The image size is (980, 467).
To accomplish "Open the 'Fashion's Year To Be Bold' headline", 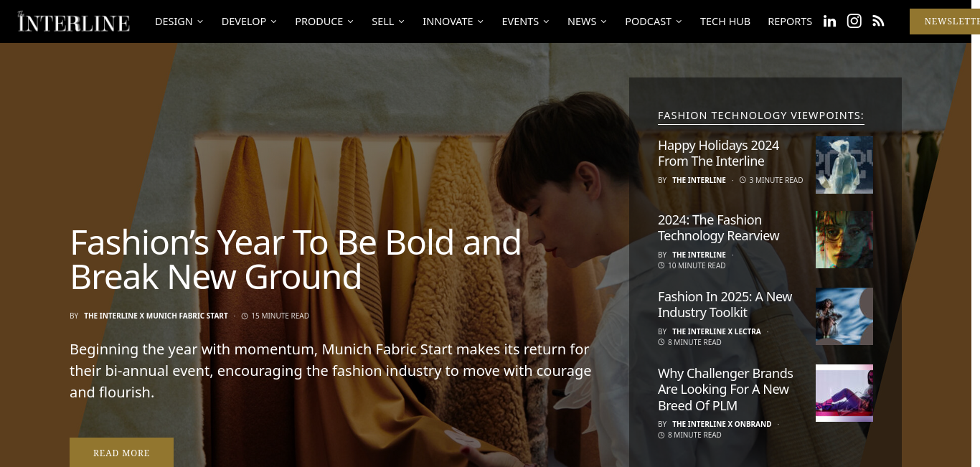I will [x=296, y=260].
